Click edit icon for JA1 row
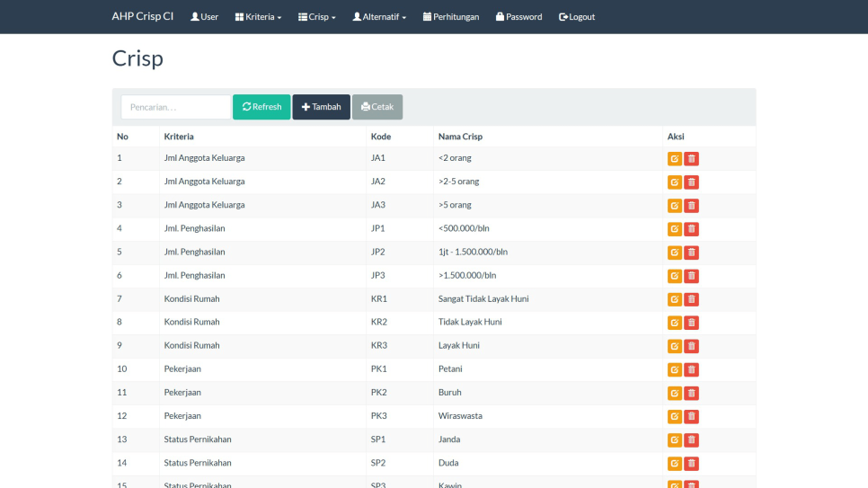Image resolution: width=868 pixels, height=488 pixels. point(674,159)
